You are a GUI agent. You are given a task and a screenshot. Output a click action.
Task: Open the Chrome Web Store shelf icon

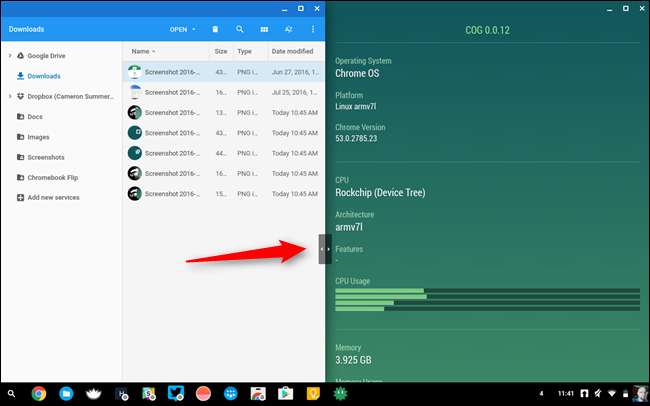[x=258, y=393]
